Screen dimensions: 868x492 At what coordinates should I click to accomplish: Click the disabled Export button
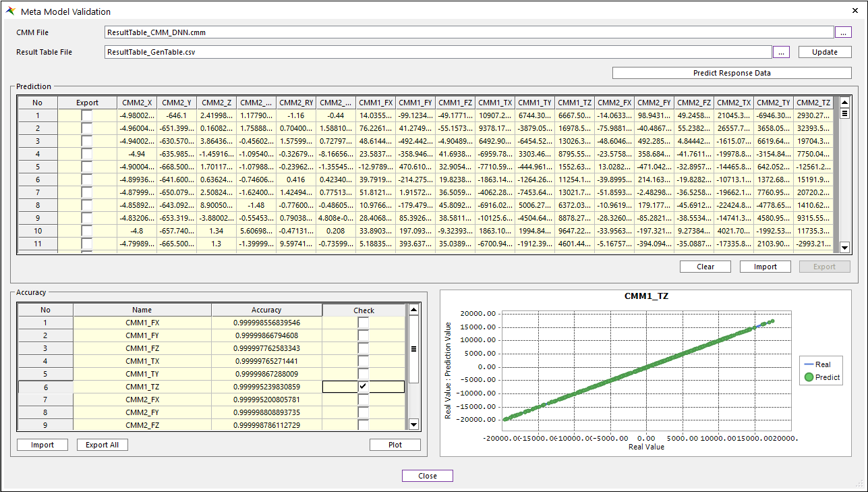(x=824, y=267)
